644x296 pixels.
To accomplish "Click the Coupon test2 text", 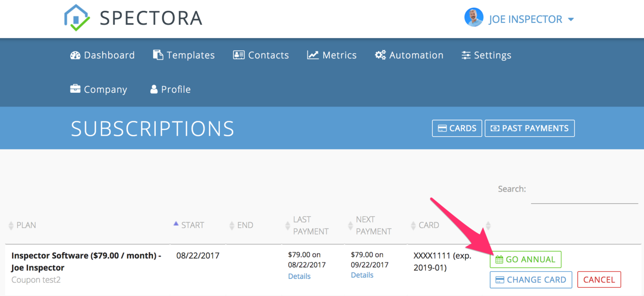I will point(36,280).
